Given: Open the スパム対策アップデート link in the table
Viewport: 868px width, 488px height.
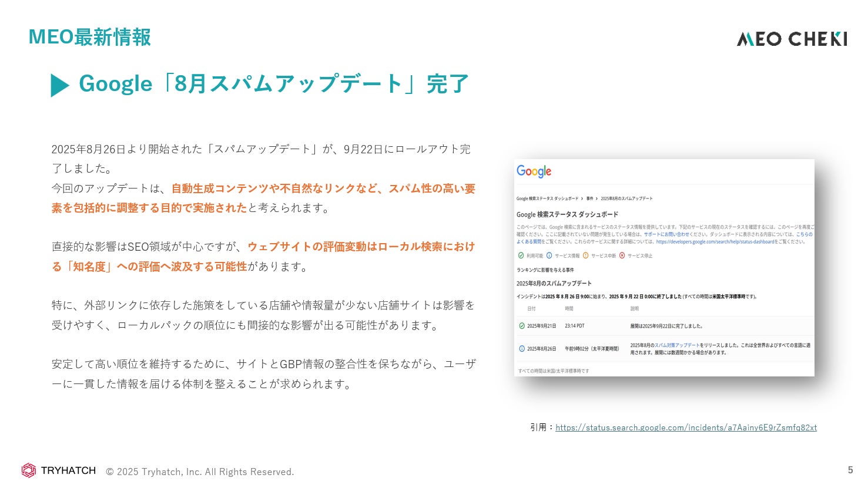Looking at the screenshot, I should coord(677,345).
